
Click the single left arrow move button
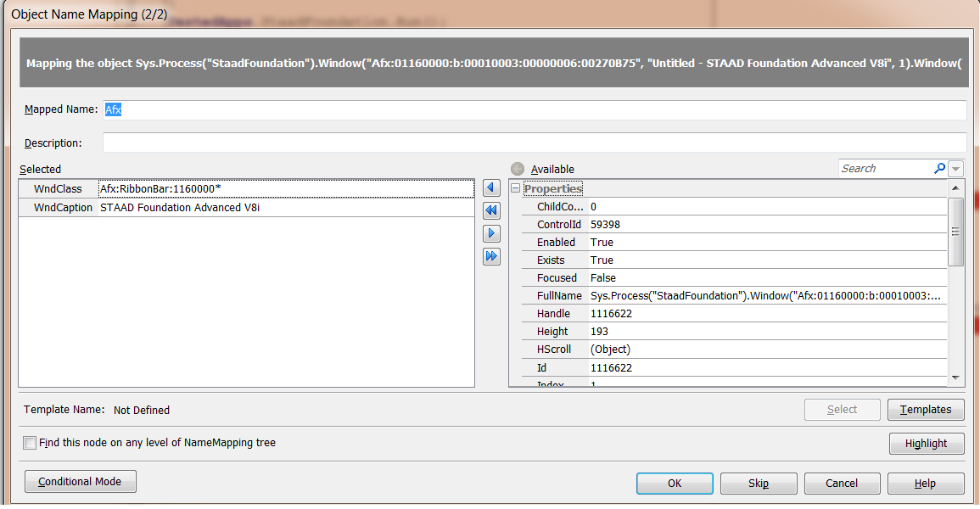pyautogui.click(x=491, y=187)
